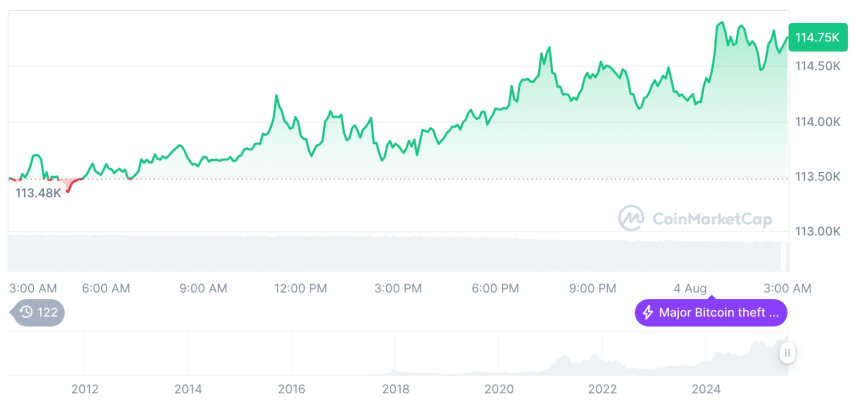
Task: Click the lightning bolt icon on the event tag
Action: 648,313
